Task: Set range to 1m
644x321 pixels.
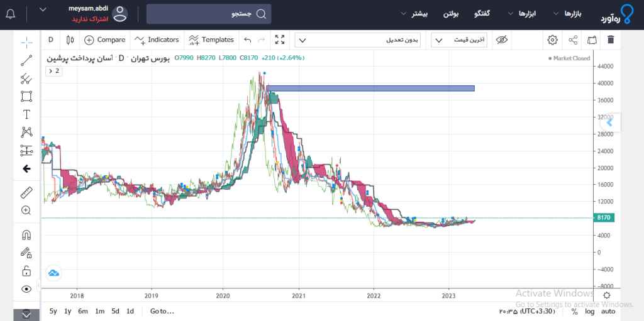Action: (99, 311)
